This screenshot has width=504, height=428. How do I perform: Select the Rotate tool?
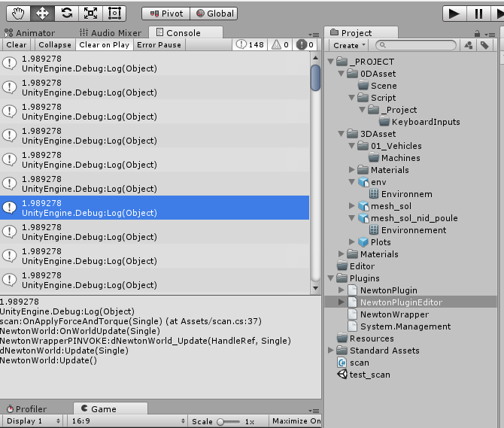(67, 13)
